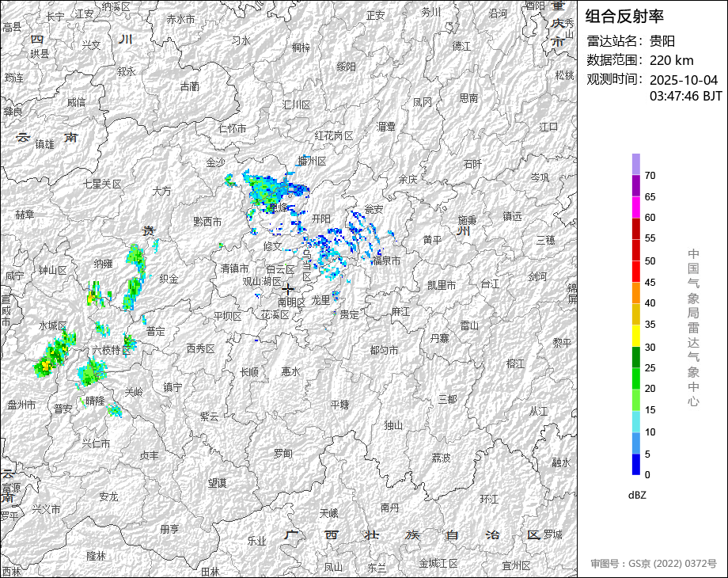The width and height of the screenshot is (728, 578).
Task: Click the 220 km data range value
Action: (671, 60)
